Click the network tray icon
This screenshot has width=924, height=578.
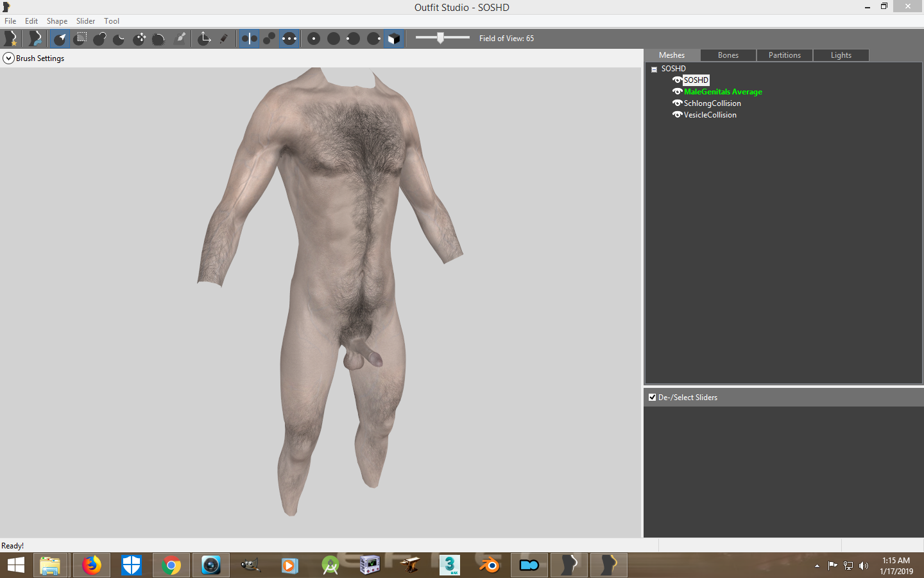pyautogui.click(x=848, y=566)
